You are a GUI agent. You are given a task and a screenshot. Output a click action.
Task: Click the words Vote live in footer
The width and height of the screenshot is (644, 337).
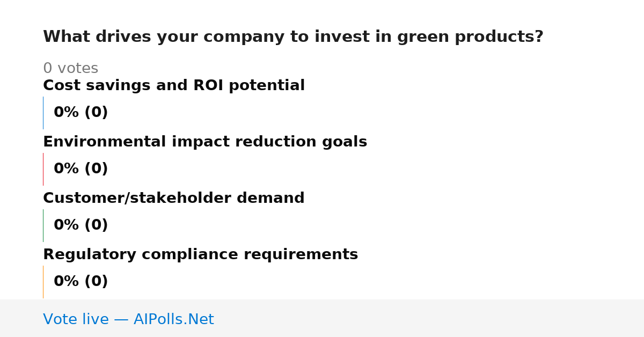click(76, 319)
